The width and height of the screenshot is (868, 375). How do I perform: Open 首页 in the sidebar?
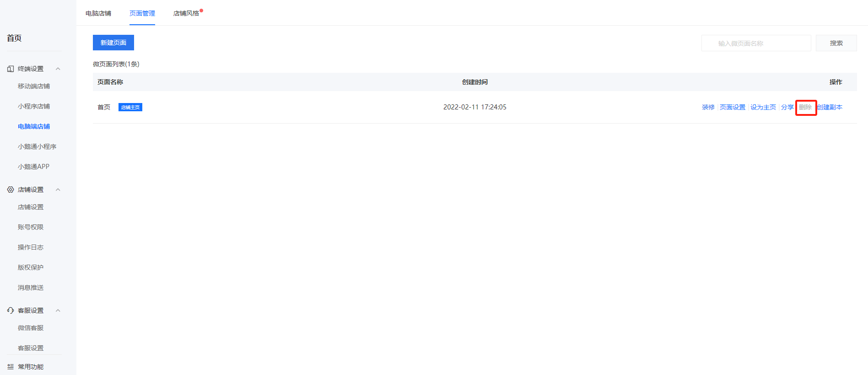(x=14, y=38)
